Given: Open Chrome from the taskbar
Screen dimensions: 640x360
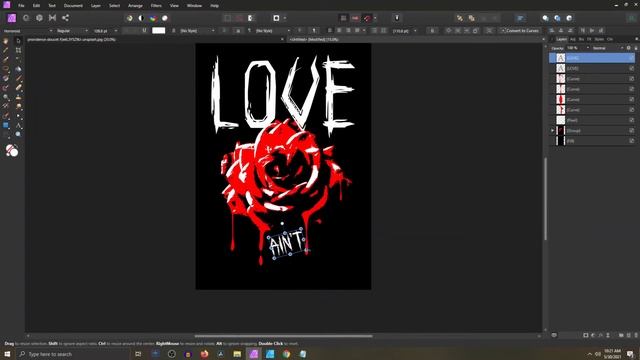Looking at the screenshot, I should tap(286, 354).
